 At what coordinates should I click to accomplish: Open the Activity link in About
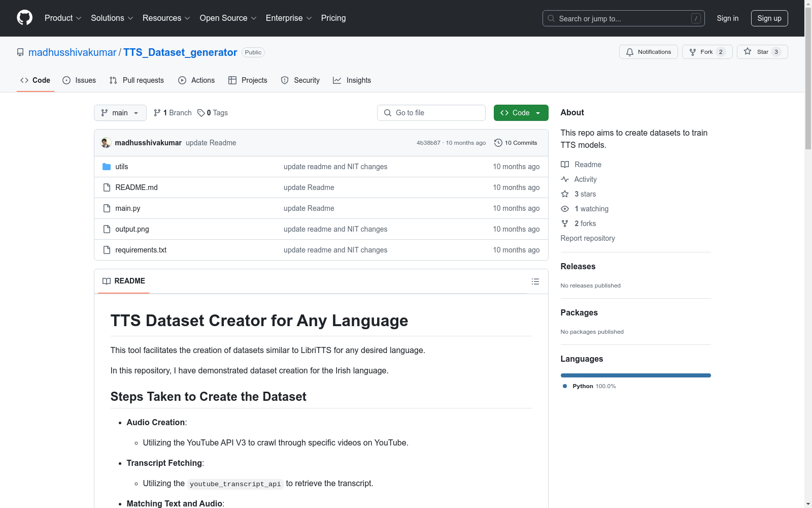click(579, 179)
